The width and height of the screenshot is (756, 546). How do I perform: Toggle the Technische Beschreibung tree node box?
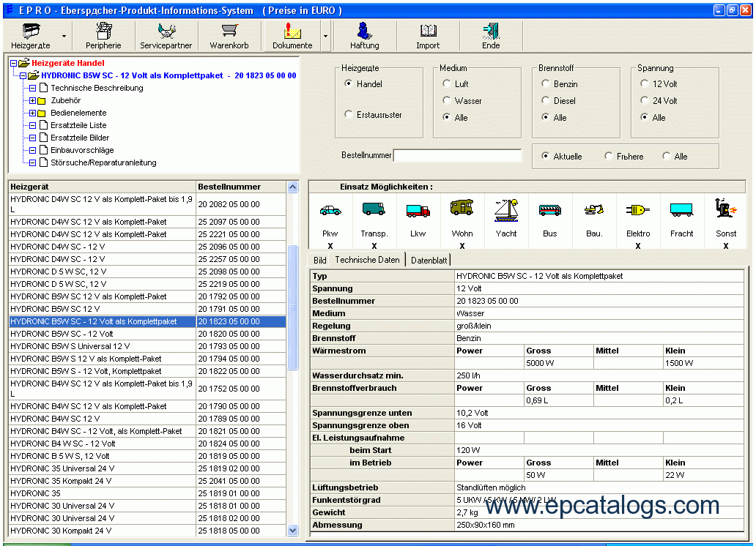click(x=32, y=88)
